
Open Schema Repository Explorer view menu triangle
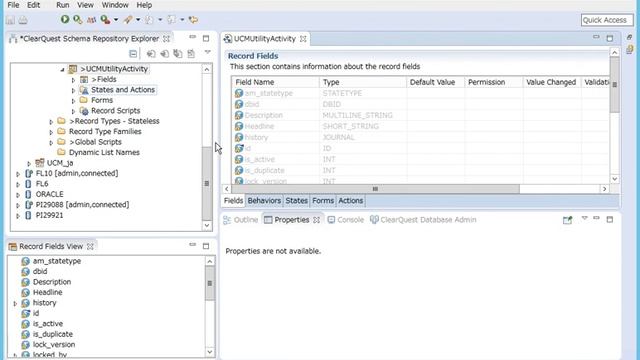207,52
